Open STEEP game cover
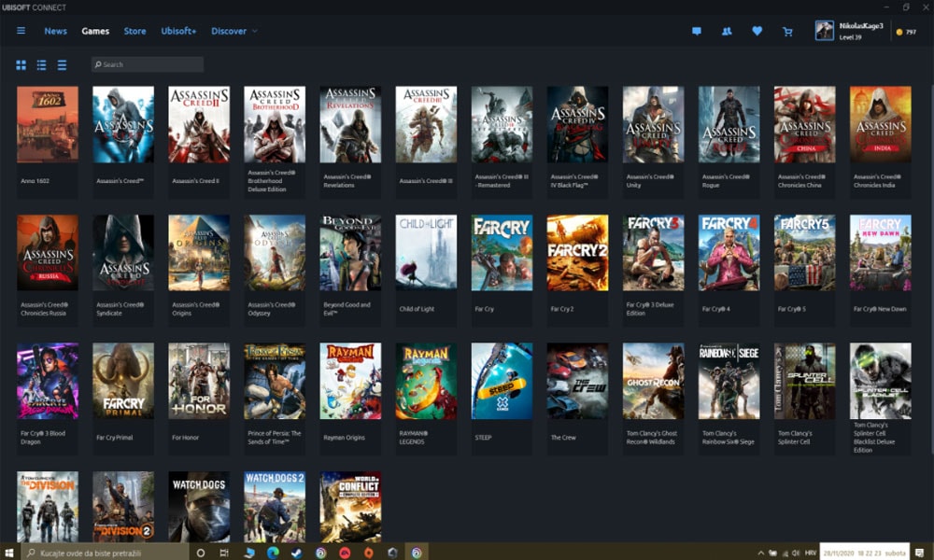Viewport: 934px width, 560px height. coord(502,381)
